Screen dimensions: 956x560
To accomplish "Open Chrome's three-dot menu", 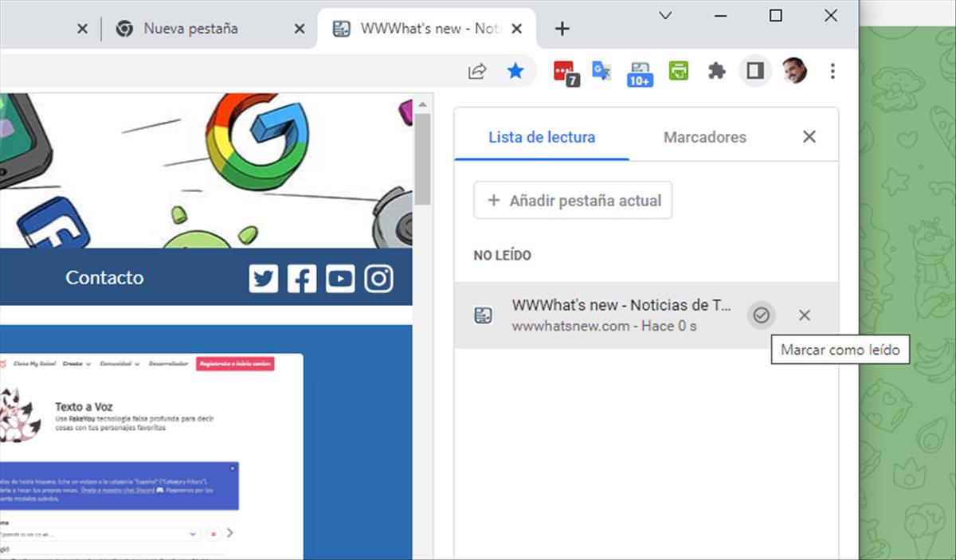I will (x=833, y=72).
